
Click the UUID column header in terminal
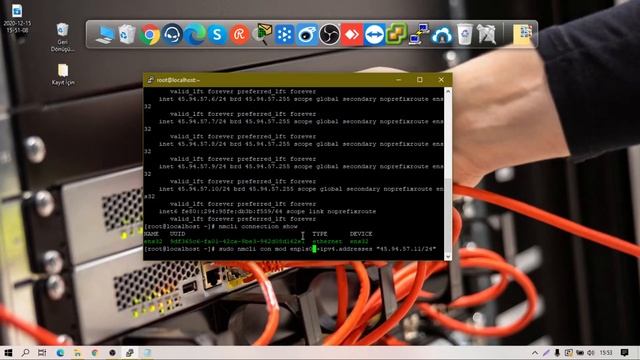[178, 234]
